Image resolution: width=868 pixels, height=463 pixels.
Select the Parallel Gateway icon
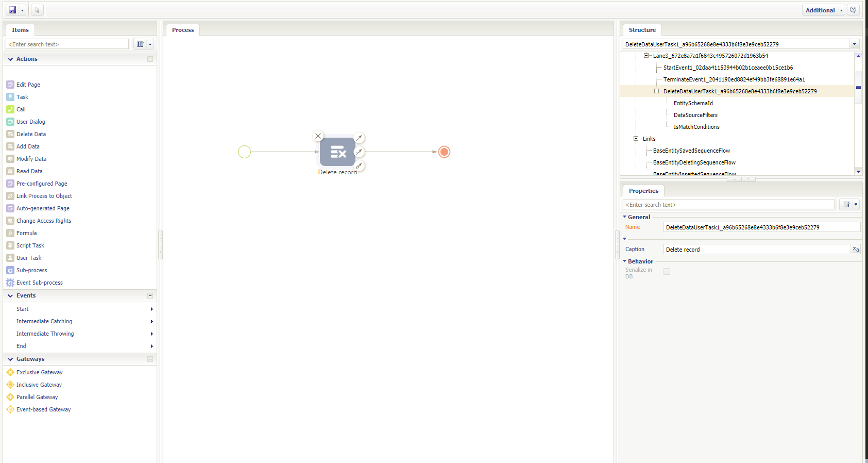[x=10, y=397]
